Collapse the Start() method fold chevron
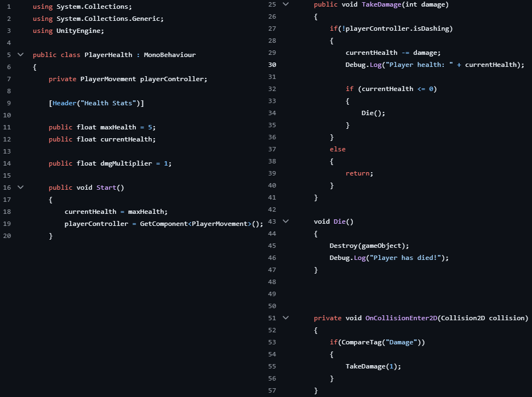Screen dimensions: 532x397 coord(21,187)
